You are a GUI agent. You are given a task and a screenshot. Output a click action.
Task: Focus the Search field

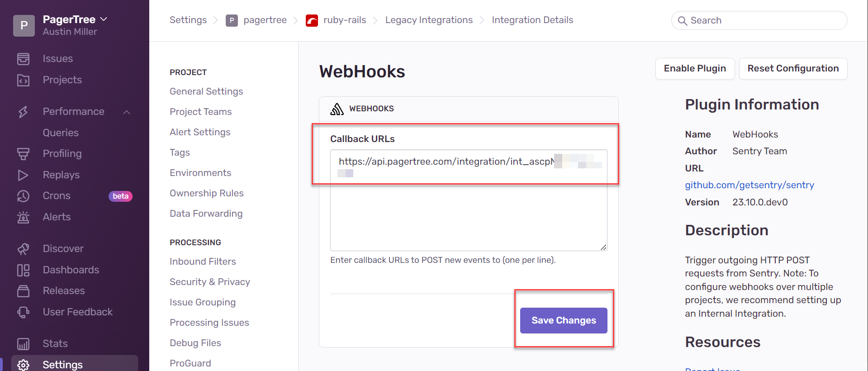(759, 20)
